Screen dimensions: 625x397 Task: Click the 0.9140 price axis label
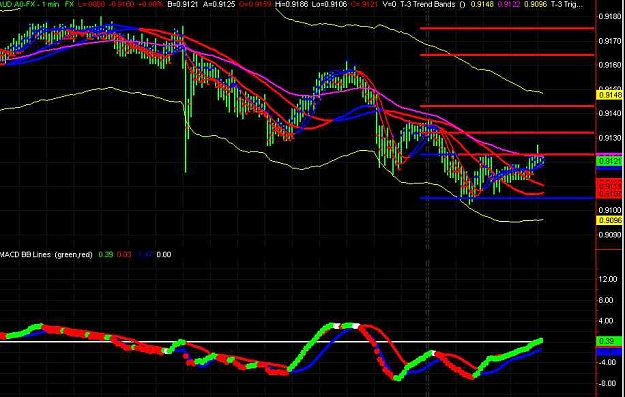[x=610, y=114]
